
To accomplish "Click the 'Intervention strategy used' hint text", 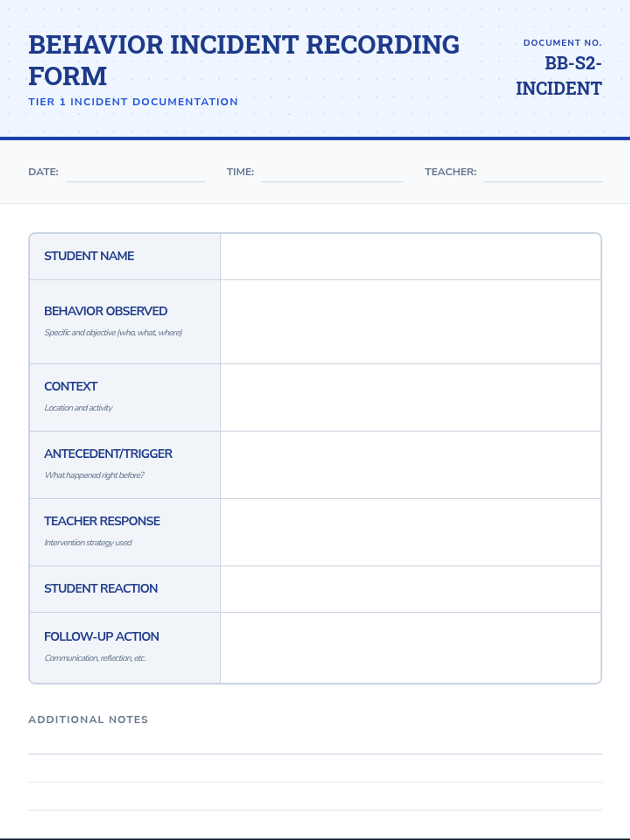I will [x=88, y=543].
